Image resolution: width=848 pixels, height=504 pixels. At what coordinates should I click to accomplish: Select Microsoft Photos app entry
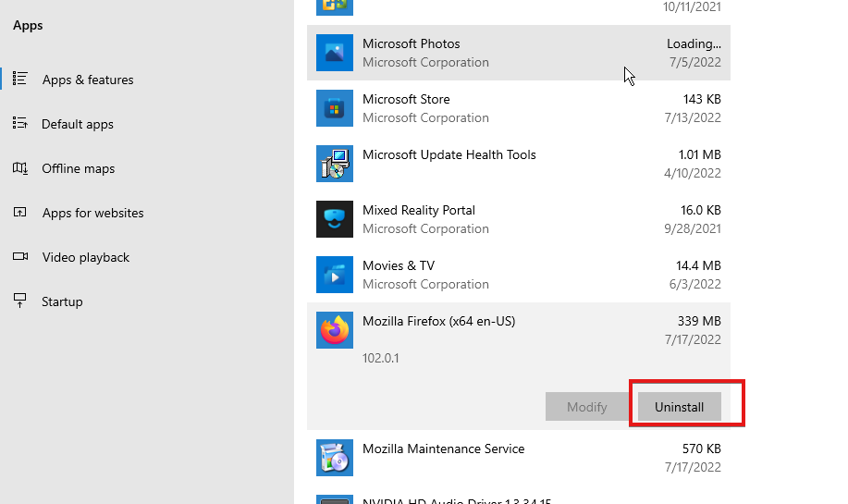pos(519,53)
